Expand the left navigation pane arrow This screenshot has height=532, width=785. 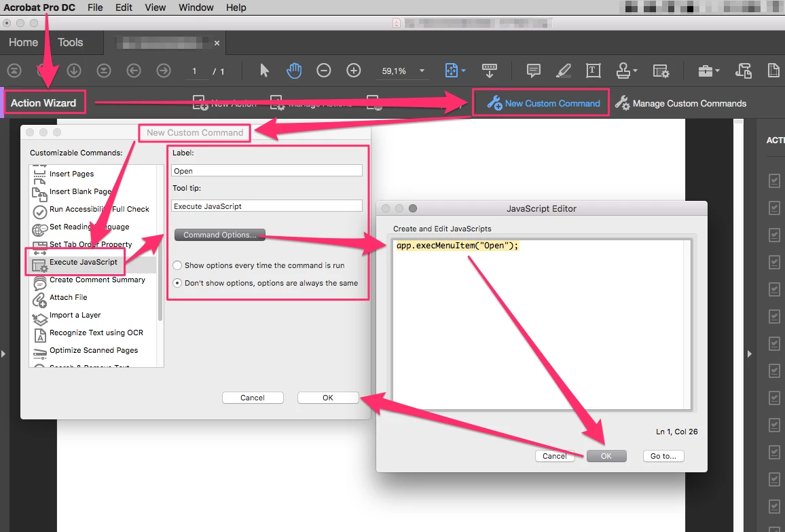coord(3,354)
